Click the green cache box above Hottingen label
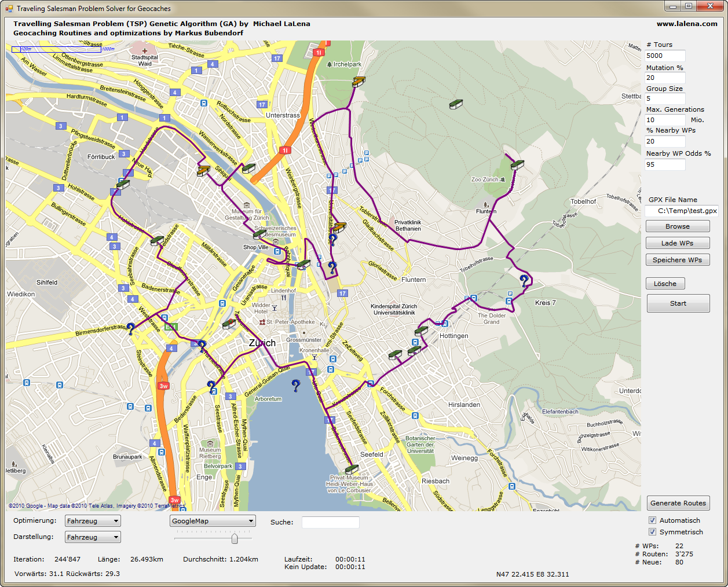This screenshot has height=587, width=728. tap(421, 331)
